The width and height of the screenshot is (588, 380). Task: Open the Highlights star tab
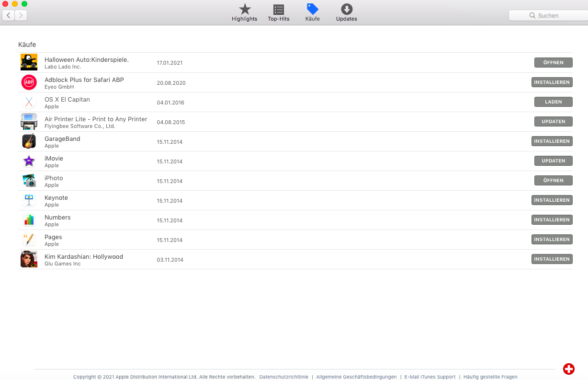(x=244, y=12)
